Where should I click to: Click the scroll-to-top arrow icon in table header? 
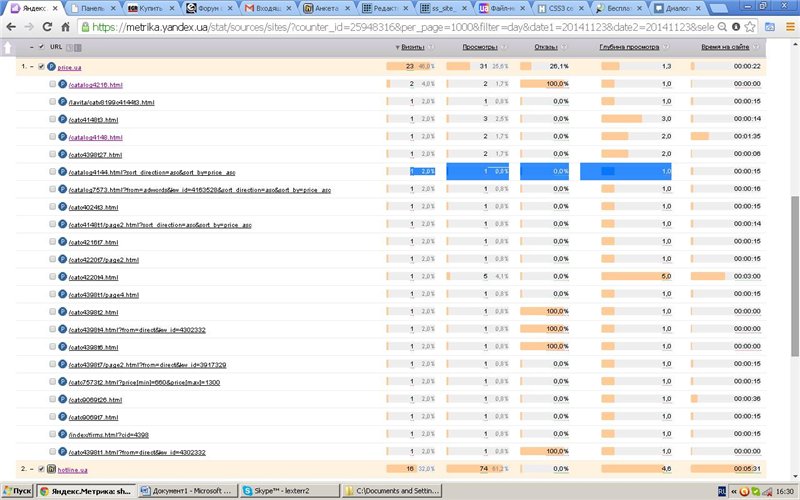click(x=8, y=47)
